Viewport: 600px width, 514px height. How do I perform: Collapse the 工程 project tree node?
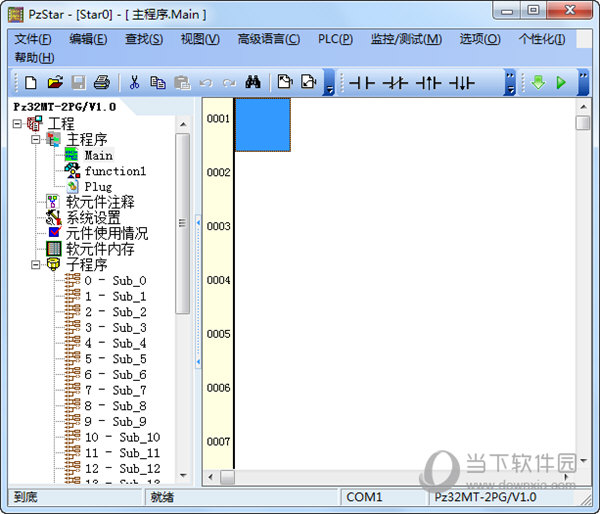[x=19, y=123]
